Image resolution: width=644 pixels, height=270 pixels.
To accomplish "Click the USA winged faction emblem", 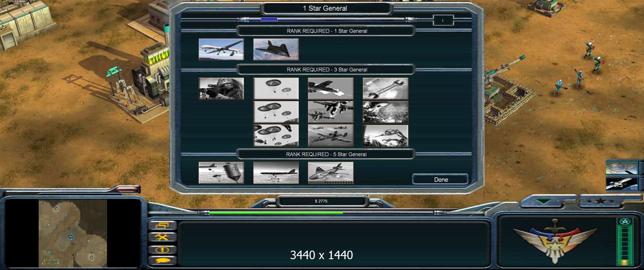I will click(555, 242).
